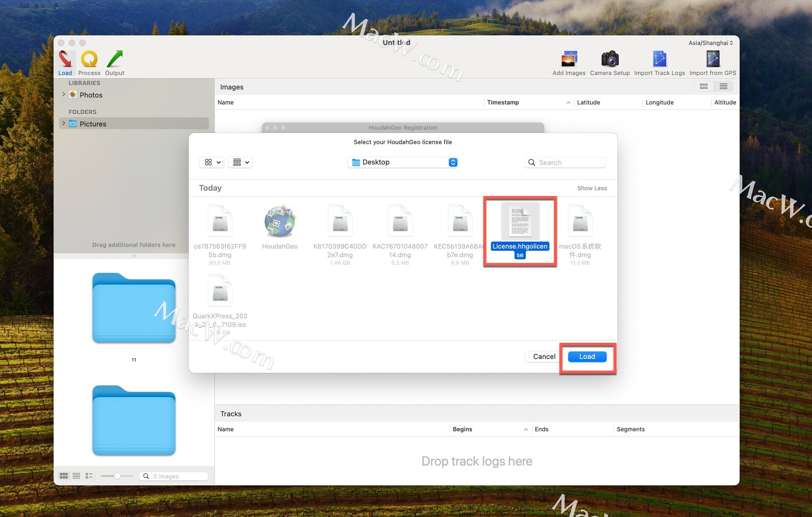Image resolution: width=812 pixels, height=517 pixels.
Task: Adjust the thumbnail size slider
Action: pyautogui.click(x=117, y=476)
